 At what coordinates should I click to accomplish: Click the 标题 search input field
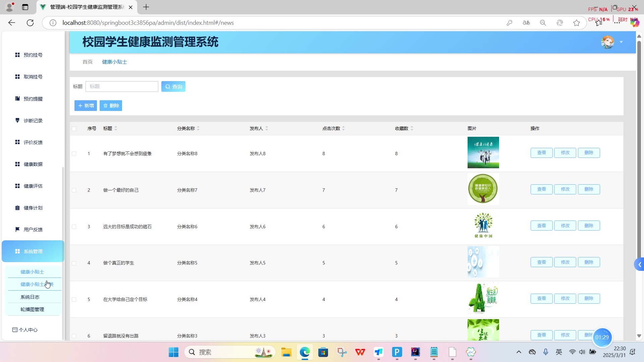(x=122, y=86)
